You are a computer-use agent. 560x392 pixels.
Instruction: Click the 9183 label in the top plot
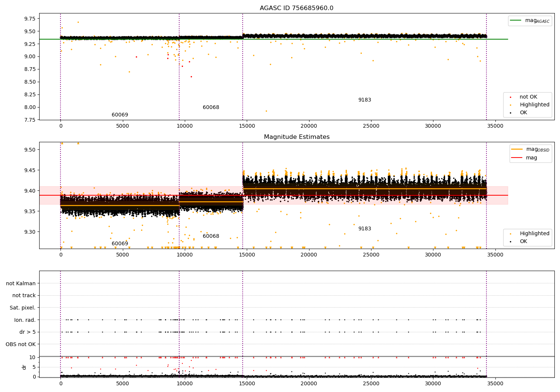(365, 100)
